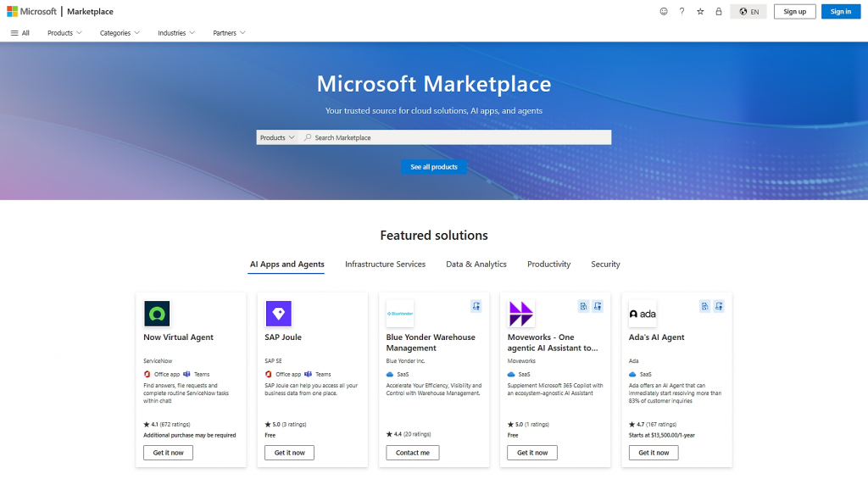This screenshot has height=479, width=868.
Task: Click the Blue Yonder Inc. publisher text
Action: 406,361
